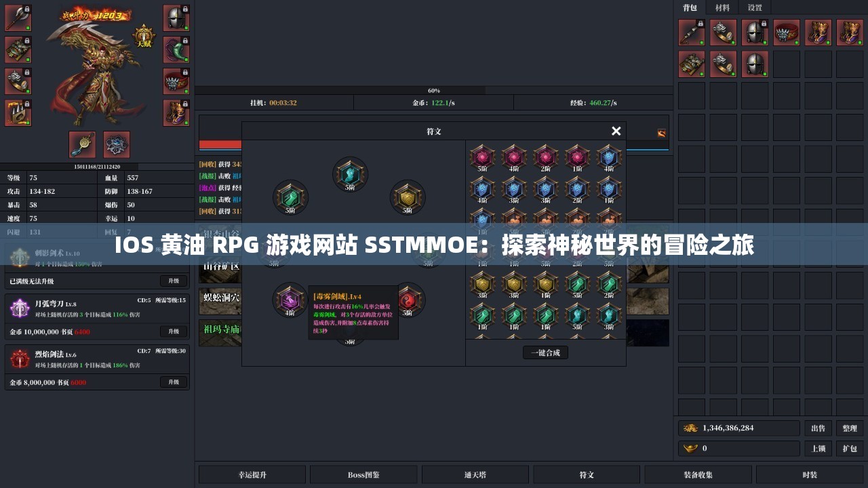Viewport: 868px width, 488px height.
Task: Click the 一键合成 merge button
Action: click(545, 352)
